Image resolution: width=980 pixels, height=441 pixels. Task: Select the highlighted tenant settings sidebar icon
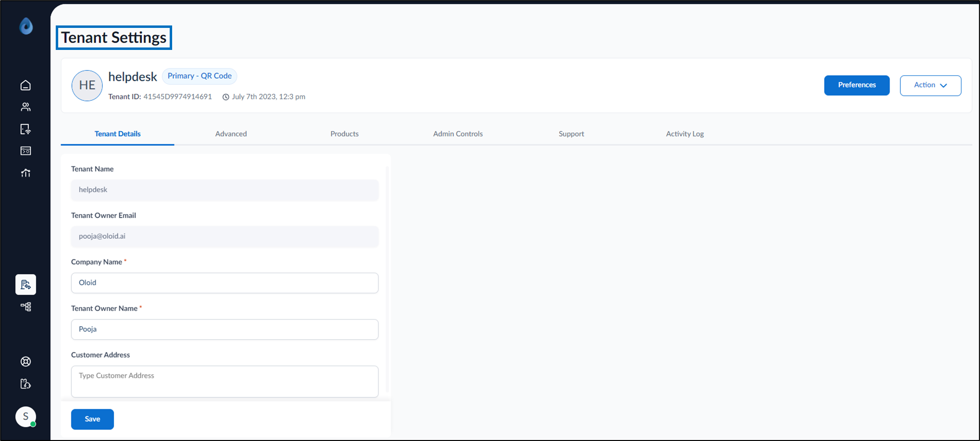point(25,284)
